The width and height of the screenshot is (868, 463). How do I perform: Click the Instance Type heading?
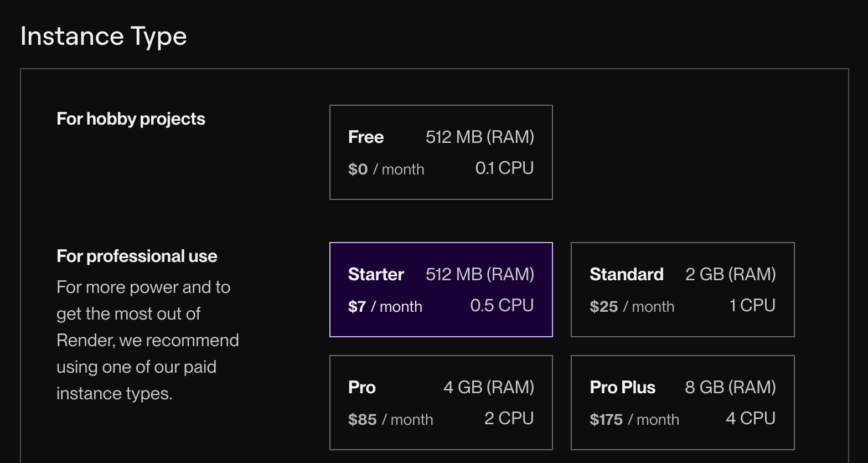[x=104, y=37]
